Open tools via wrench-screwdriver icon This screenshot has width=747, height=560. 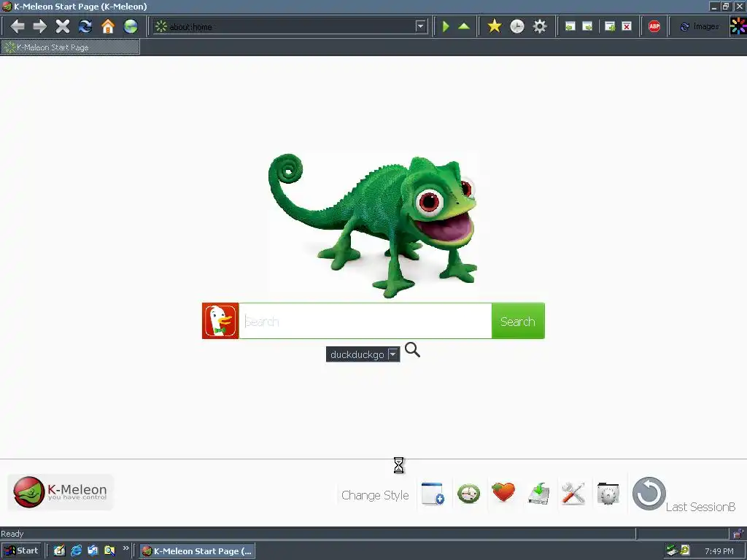click(x=573, y=494)
